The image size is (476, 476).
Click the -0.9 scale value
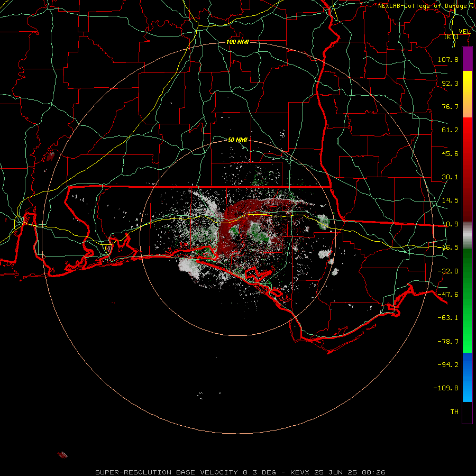[x=450, y=224]
